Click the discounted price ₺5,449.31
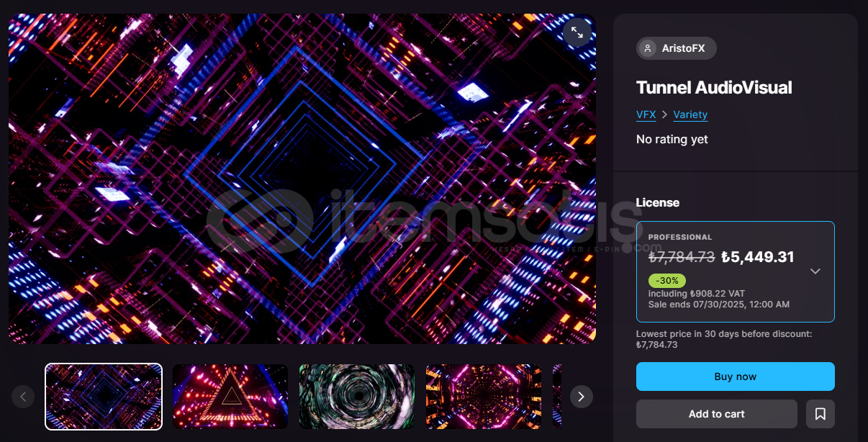The image size is (868, 442). pyautogui.click(x=758, y=257)
